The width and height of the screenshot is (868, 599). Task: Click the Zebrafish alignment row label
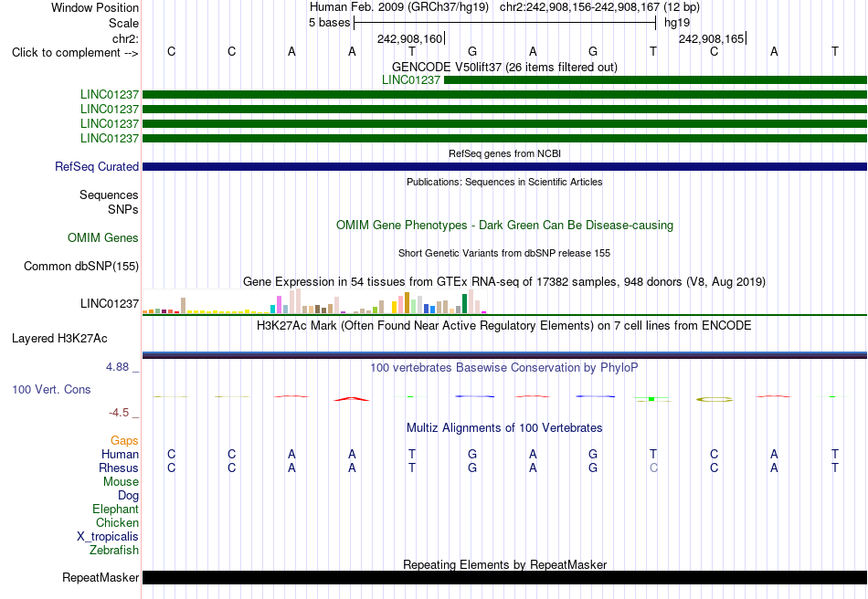tap(114, 551)
